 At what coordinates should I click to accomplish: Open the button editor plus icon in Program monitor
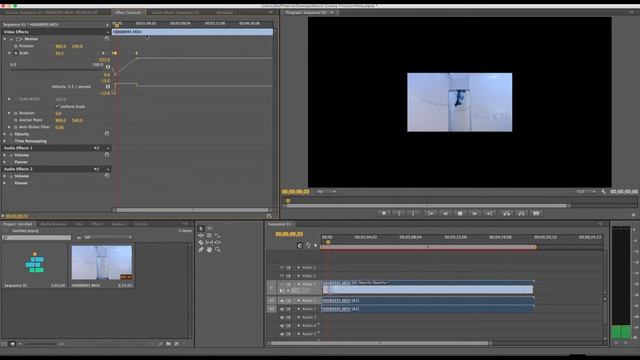click(x=633, y=214)
